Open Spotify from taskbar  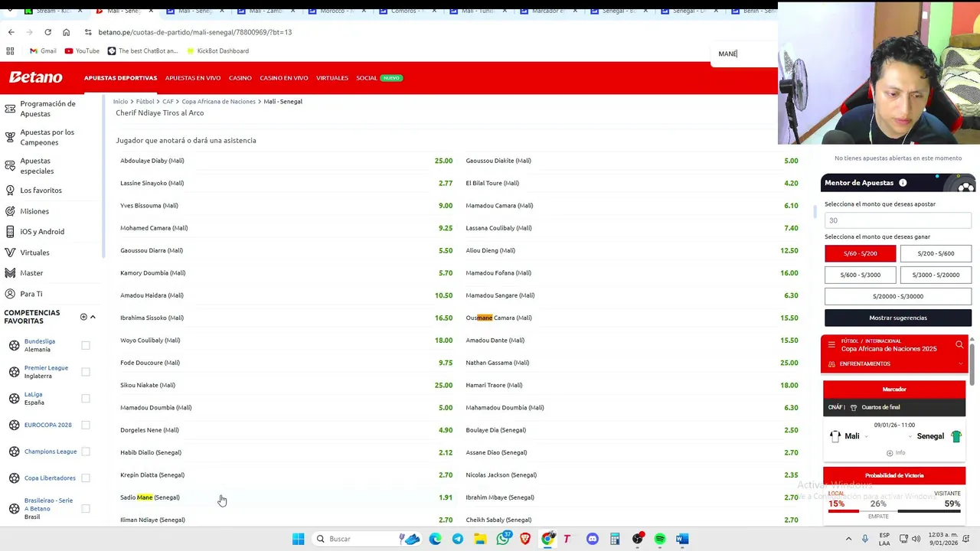coord(660,539)
